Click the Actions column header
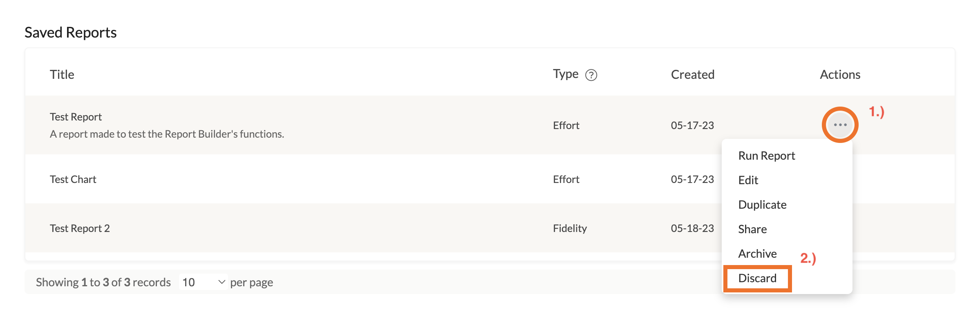The image size is (980, 321). [840, 75]
